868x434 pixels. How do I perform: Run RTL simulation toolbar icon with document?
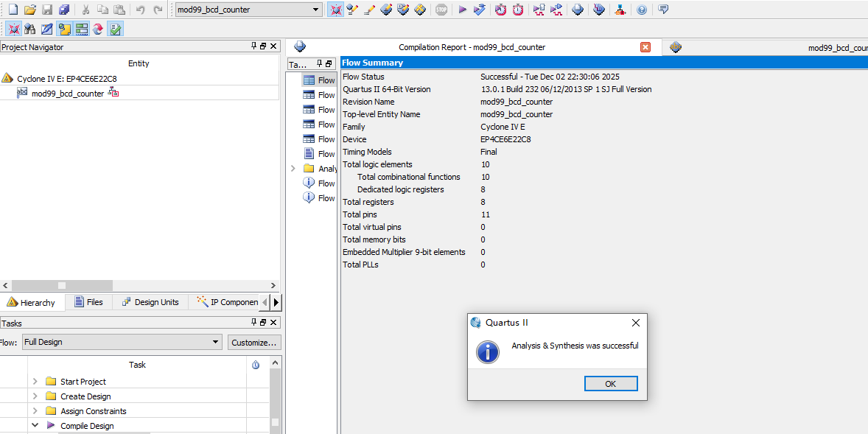(539, 10)
